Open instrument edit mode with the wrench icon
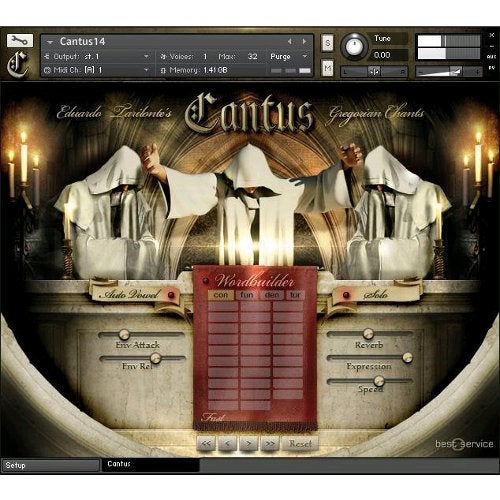This screenshot has height=500, width=500. click(20, 40)
